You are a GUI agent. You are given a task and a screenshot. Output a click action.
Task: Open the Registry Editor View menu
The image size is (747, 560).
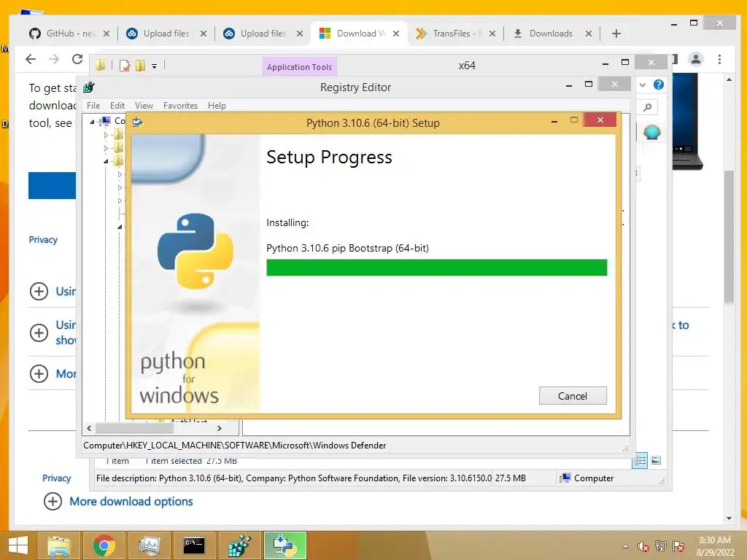pos(144,106)
